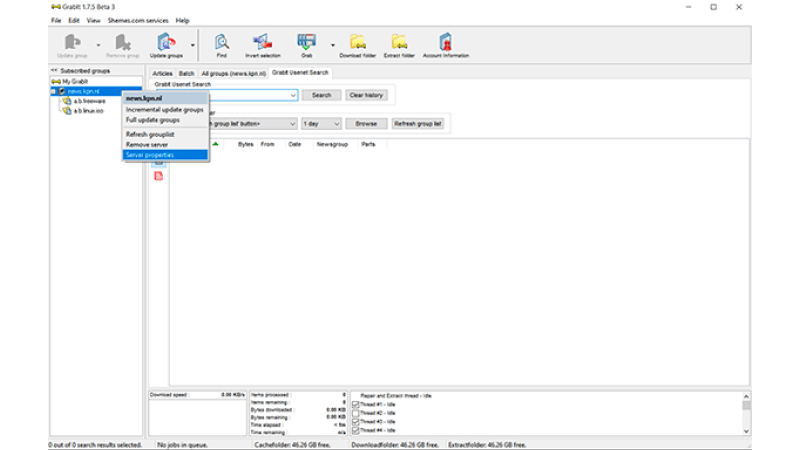Click the Browse button
Viewport: 800px width, 450px height.
366,124
